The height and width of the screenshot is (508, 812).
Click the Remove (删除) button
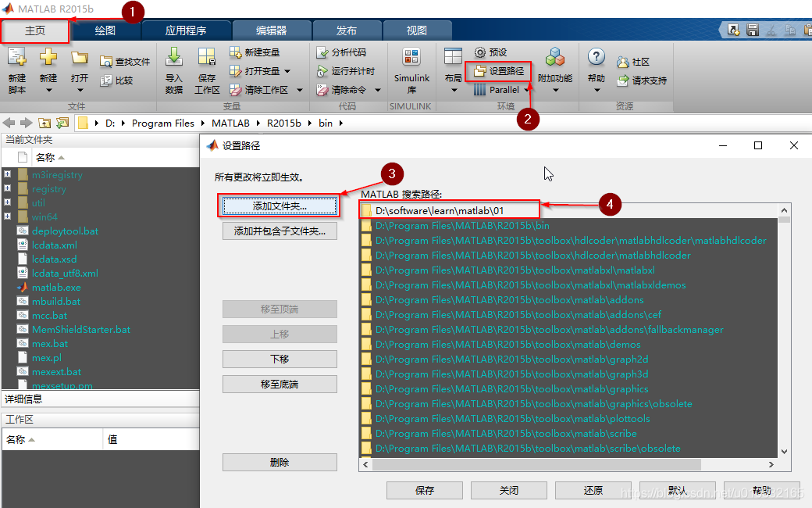[x=280, y=462]
